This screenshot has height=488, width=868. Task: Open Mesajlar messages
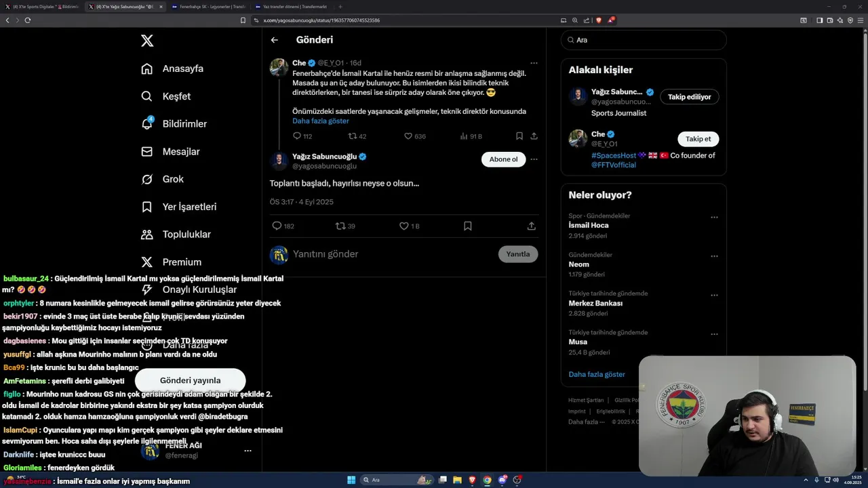click(170, 152)
